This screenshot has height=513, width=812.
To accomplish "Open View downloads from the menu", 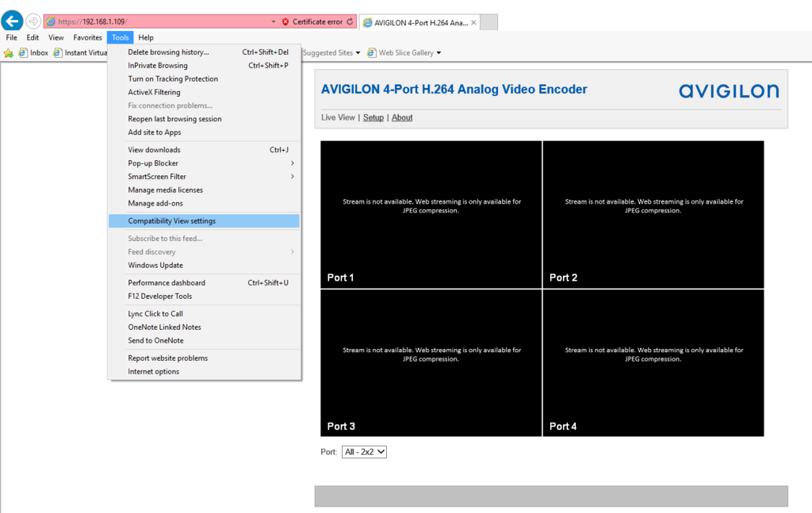I will coord(204,150).
